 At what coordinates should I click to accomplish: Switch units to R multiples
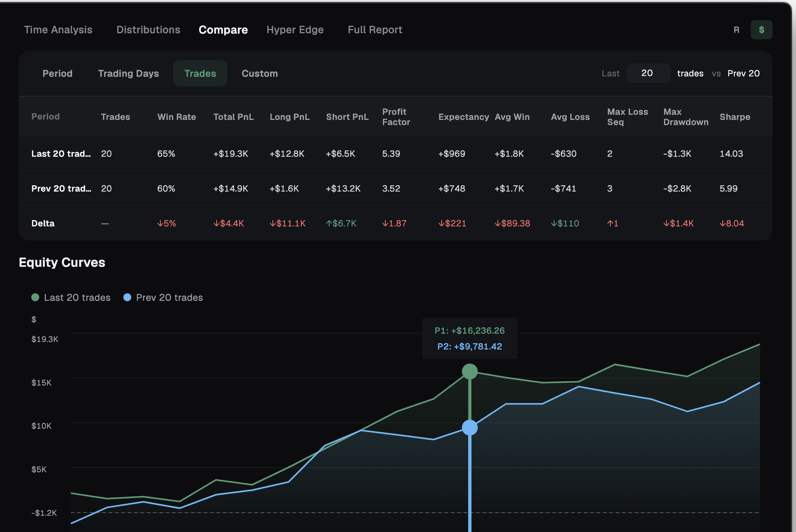[736, 30]
